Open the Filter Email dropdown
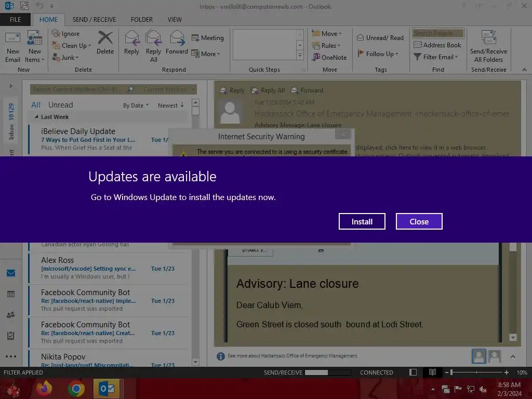Image resolution: width=532 pixels, height=399 pixels. pyautogui.click(x=436, y=57)
